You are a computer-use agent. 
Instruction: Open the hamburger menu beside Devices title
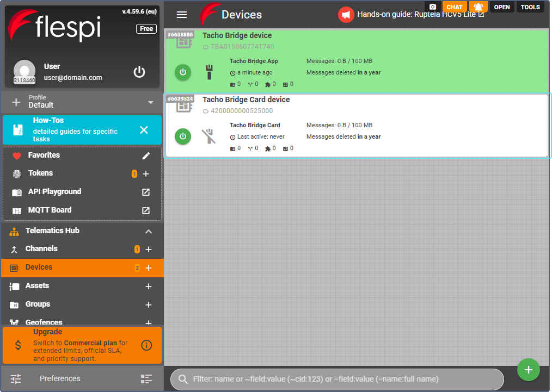(182, 15)
